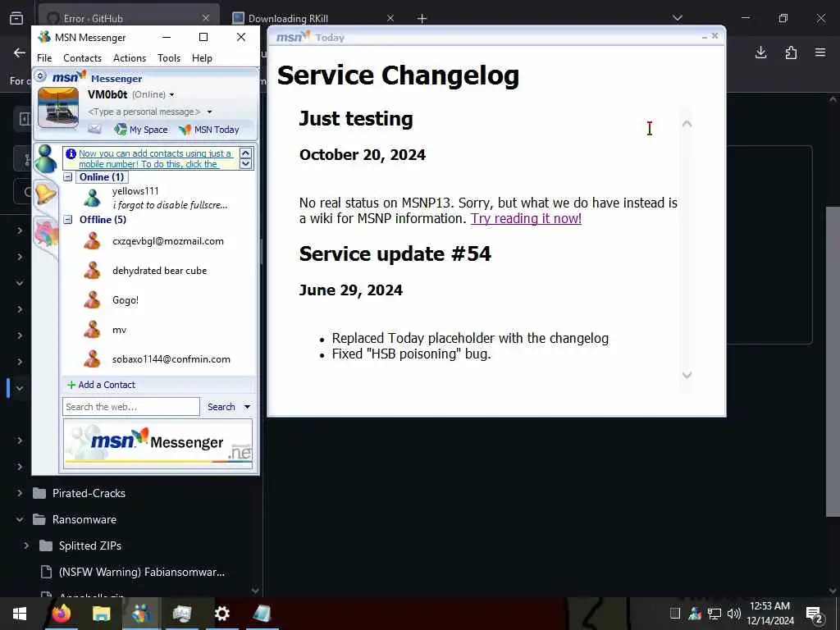Minimize the MSN Today window
Image resolution: width=840 pixels, height=630 pixels.
(705, 36)
